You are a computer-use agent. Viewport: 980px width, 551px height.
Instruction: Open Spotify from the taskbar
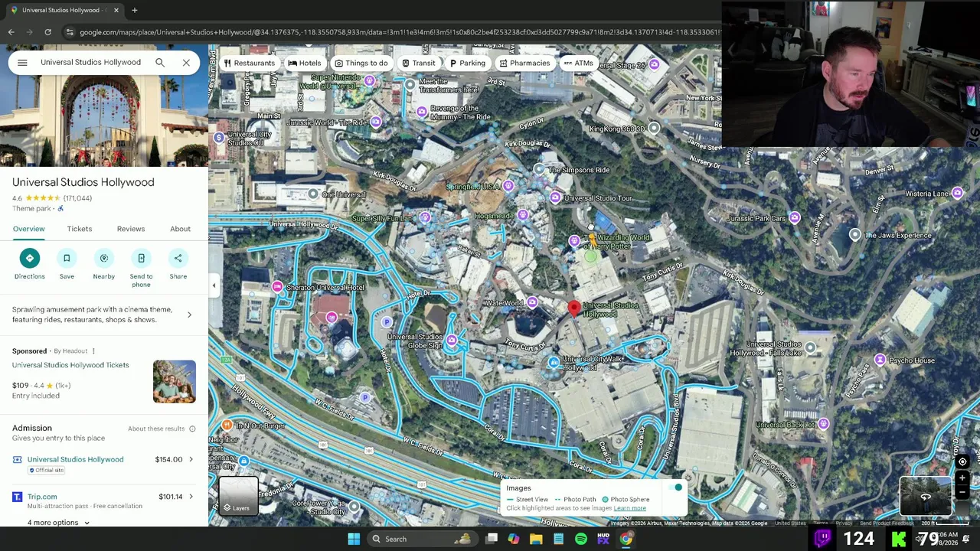(x=581, y=539)
